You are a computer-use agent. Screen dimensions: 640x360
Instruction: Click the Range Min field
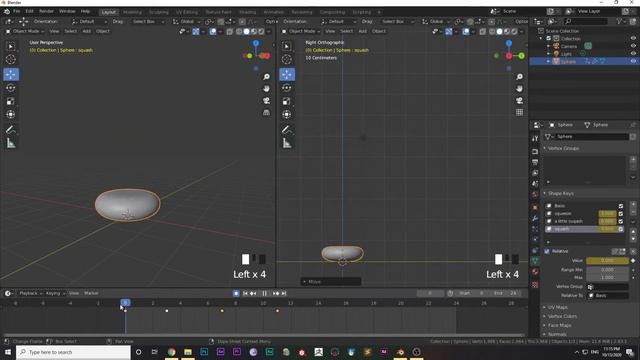607,270
